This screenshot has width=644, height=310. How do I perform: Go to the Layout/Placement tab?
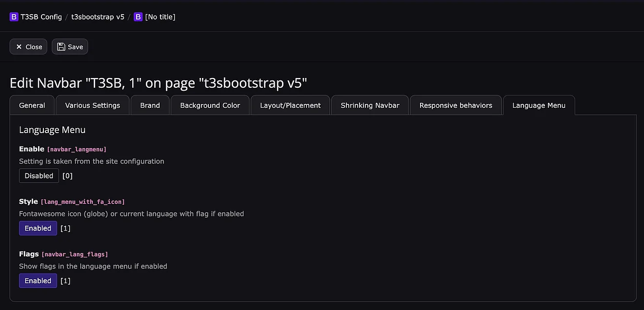(290, 105)
